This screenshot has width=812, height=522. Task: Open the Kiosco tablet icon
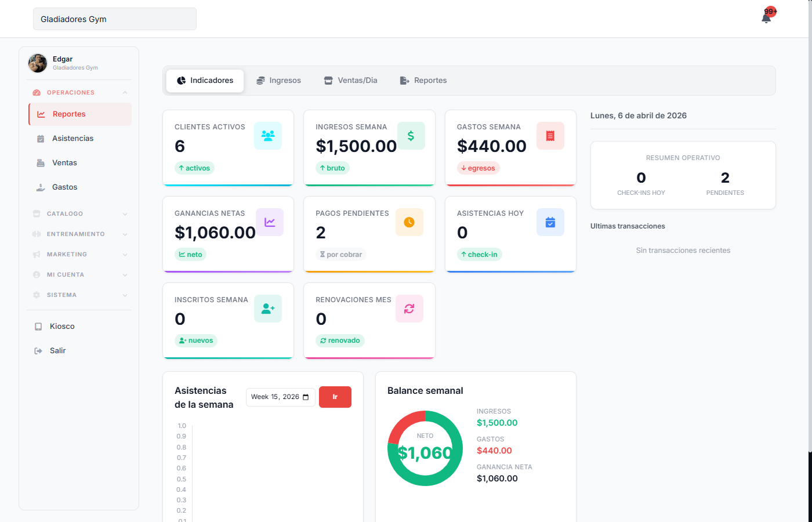coord(37,326)
